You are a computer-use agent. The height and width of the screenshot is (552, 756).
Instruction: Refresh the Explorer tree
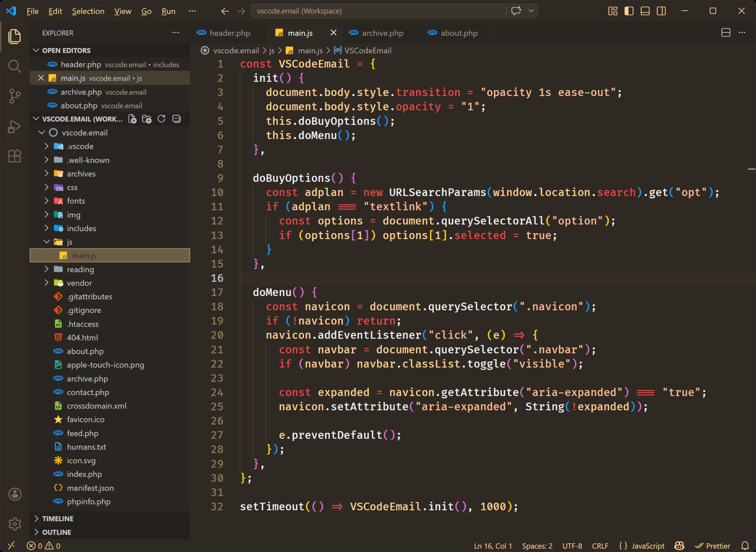161,119
